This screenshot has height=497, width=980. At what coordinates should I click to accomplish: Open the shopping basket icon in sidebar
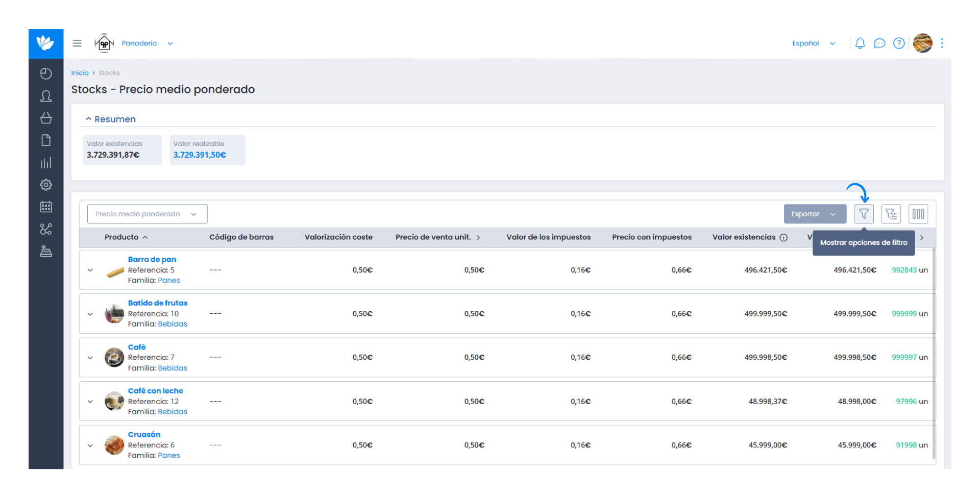coord(46,118)
